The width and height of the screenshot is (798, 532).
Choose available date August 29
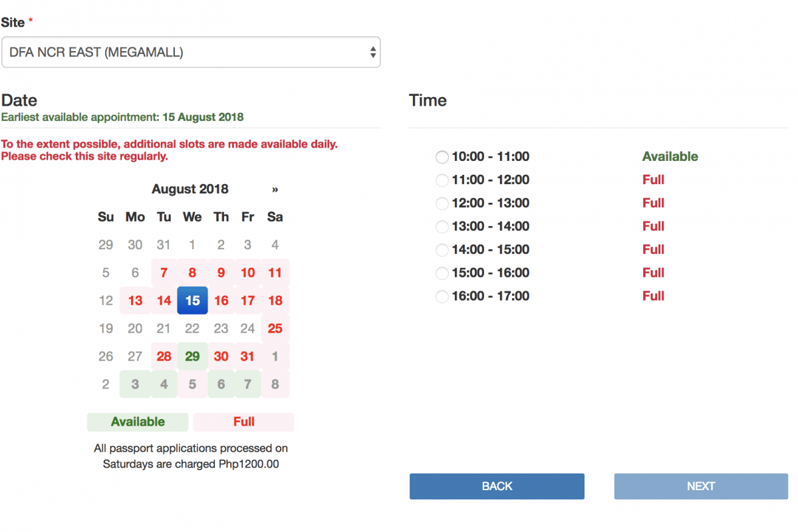tap(192, 356)
